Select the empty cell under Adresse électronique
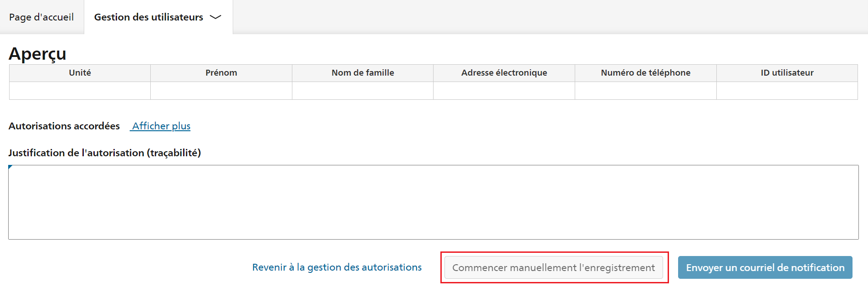The width and height of the screenshot is (868, 292). pos(504,91)
